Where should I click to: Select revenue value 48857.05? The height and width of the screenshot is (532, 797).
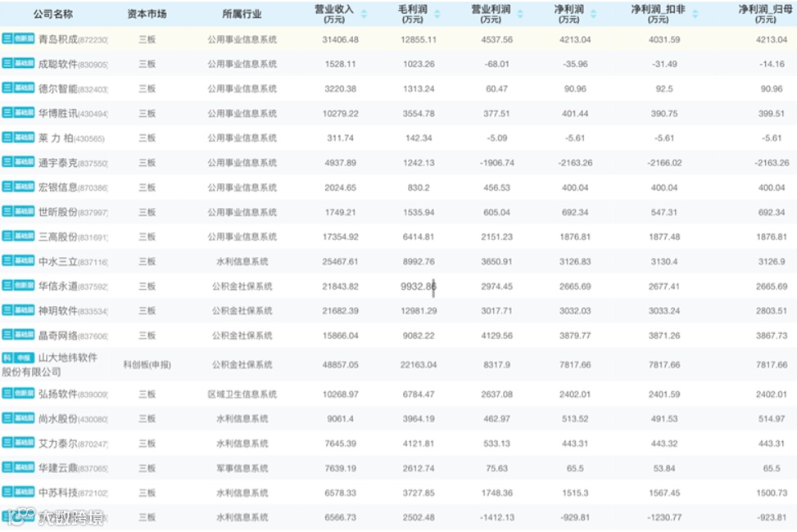pos(340,365)
